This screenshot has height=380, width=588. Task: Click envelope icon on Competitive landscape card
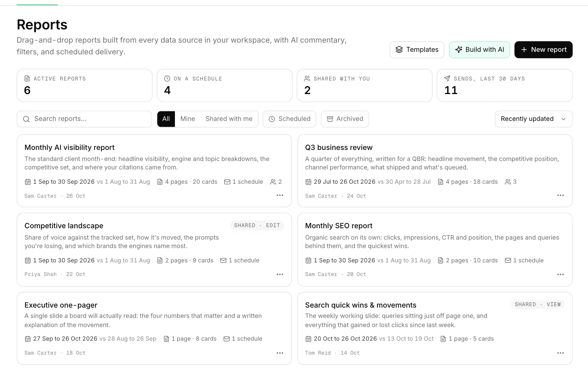[223, 261]
